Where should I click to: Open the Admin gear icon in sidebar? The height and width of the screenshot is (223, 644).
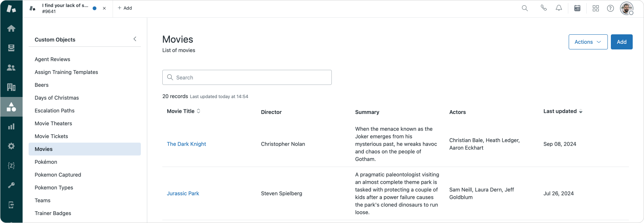[11, 146]
